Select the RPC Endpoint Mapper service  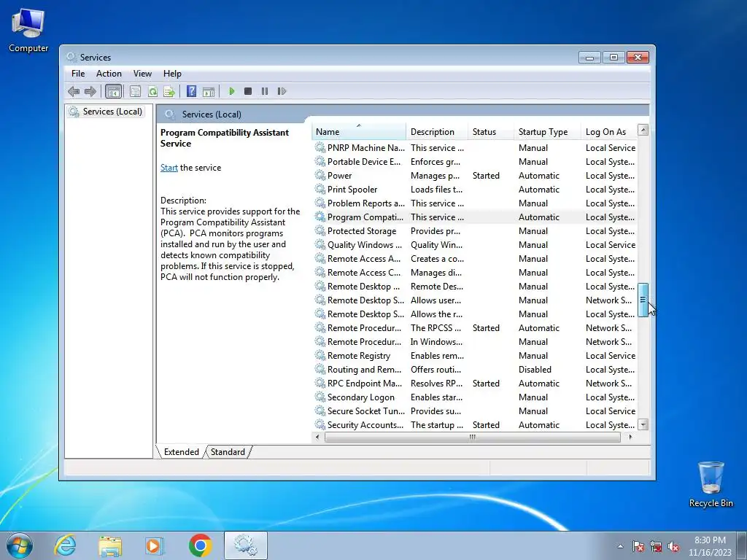[x=475, y=383]
